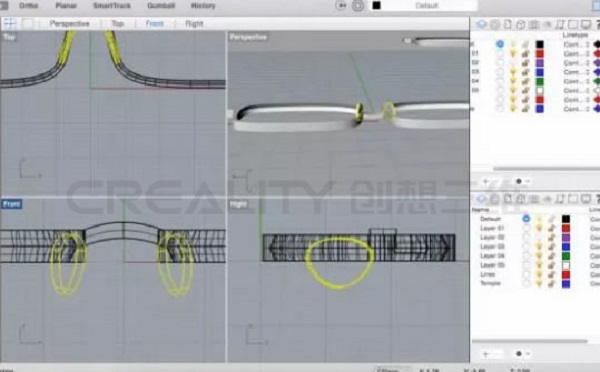The image size is (600, 372).
Task: Hide Layer 03 using its lightbulb
Action: click(x=539, y=246)
